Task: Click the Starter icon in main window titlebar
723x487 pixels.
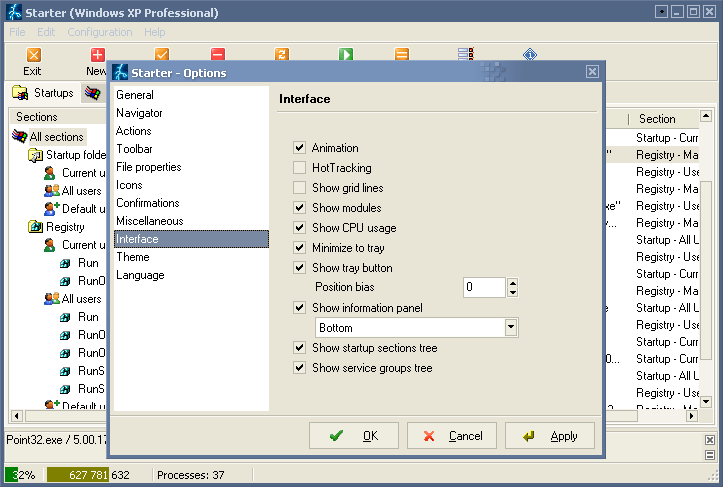Action: pyautogui.click(x=14, y=12)
